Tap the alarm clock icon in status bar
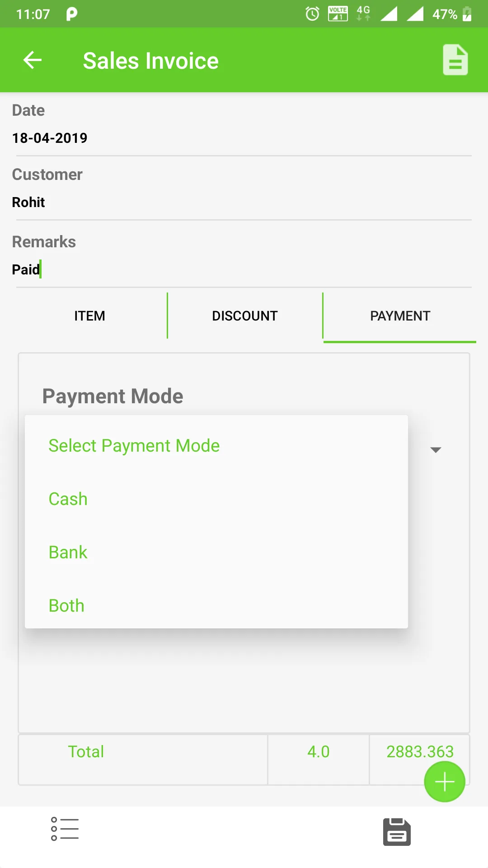 312,14
